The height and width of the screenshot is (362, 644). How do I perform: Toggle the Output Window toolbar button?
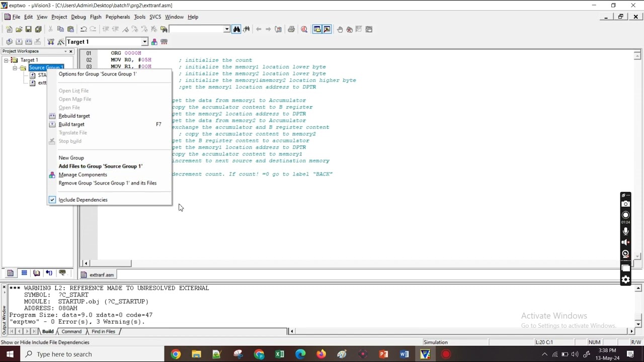pyautogui.click(x=327, y=29)
